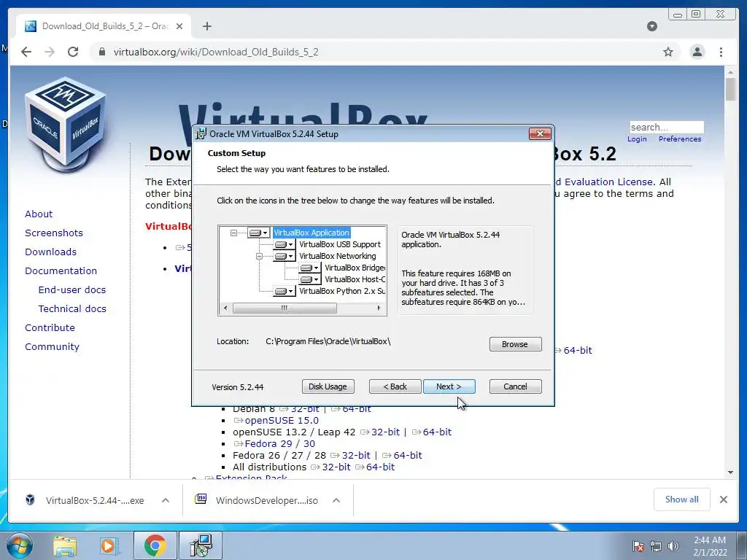Close the downloads bar
Screen dimensions: 747x560
(x=723, y=499)
